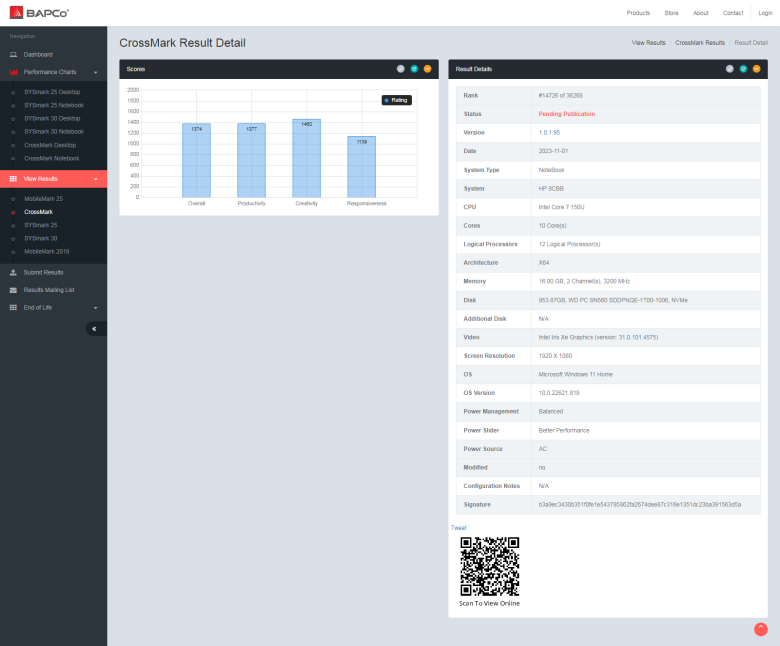Open the Products menu

638,13
